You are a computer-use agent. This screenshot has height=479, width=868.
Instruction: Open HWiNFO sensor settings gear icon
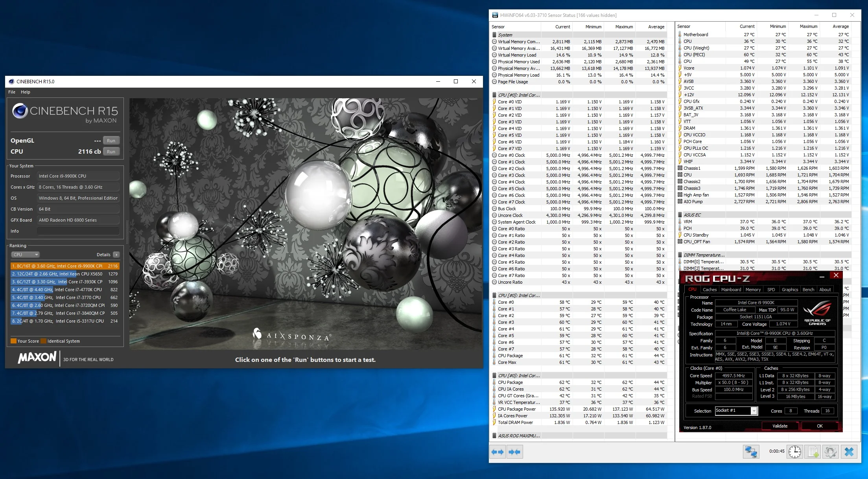click(831, 452)
